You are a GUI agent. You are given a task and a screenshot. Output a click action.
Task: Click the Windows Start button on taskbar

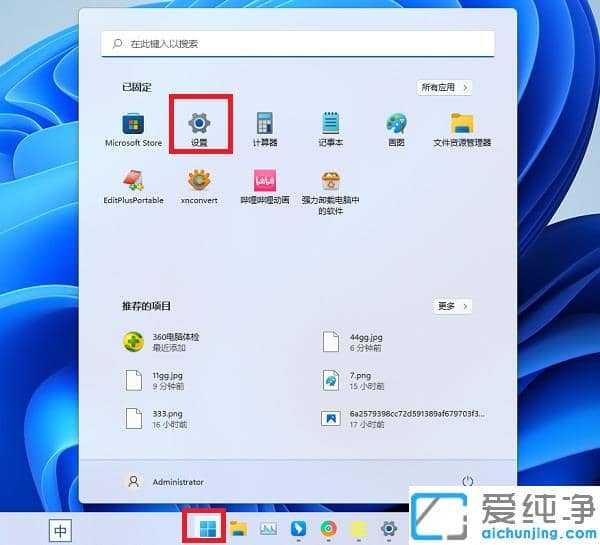[208, 529]
